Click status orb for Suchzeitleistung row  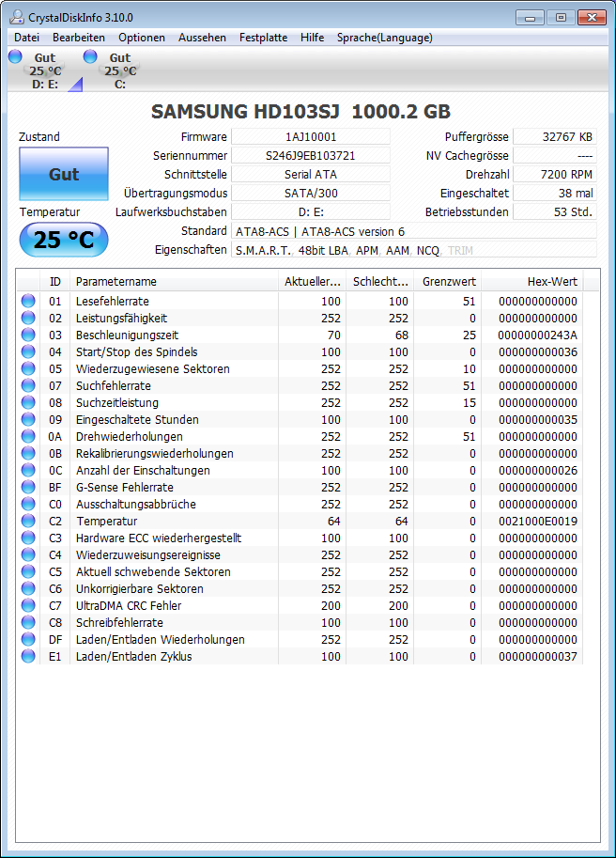pyautogui.click(x=28, y=403)
